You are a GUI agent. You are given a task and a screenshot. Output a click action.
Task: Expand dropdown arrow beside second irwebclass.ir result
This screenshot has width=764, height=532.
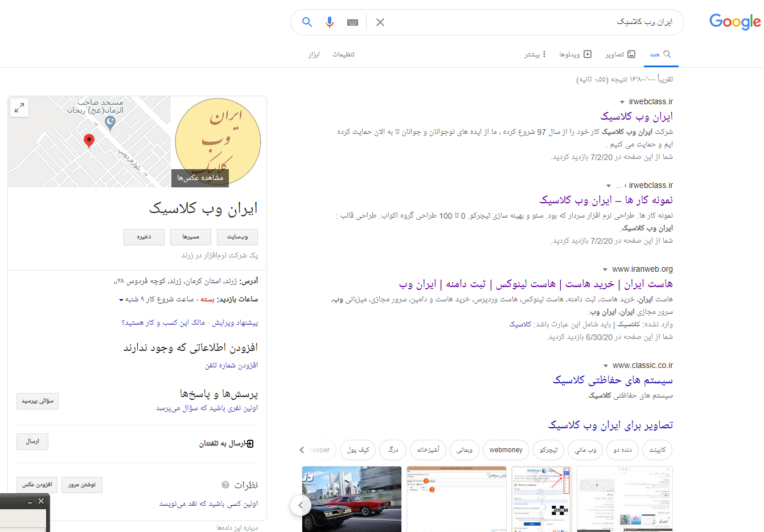point(608,186)
